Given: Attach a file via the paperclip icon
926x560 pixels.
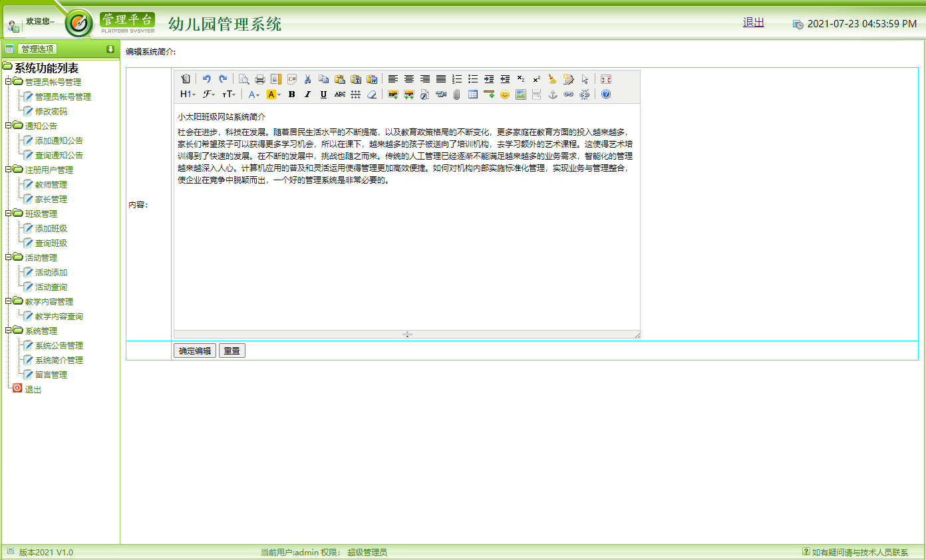Looking at the screenshot, I should click(456, 94).
